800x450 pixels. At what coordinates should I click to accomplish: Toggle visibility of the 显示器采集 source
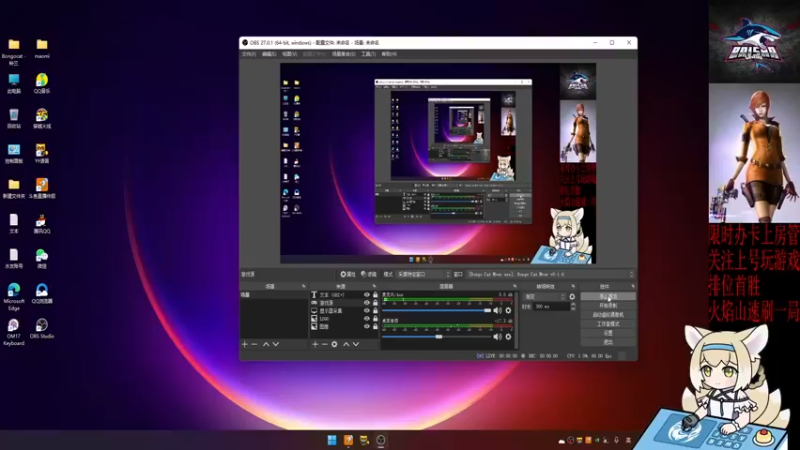tap(366, 311)
